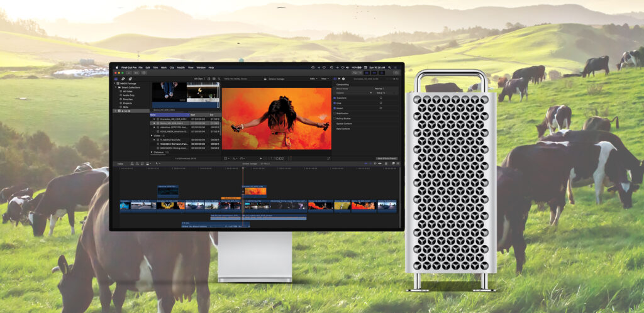The height and width of the screenshot is (313, 644).
Task: Open the timeline tool selector dropdown
Action: point(158,163)
